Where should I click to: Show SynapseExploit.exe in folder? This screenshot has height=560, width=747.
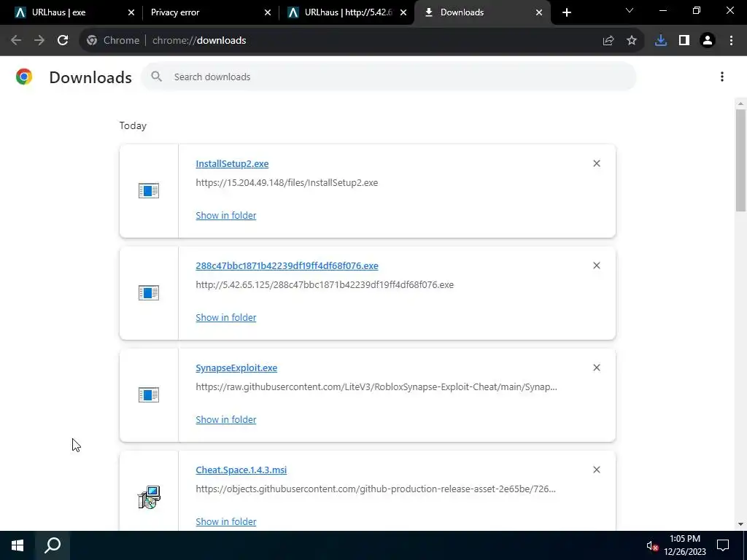coord(226,419)
